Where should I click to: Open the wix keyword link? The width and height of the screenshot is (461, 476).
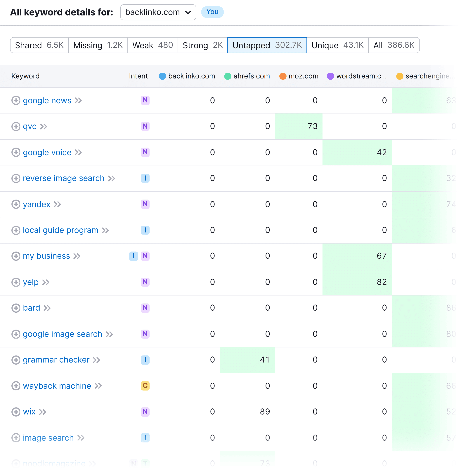(30, 412)
